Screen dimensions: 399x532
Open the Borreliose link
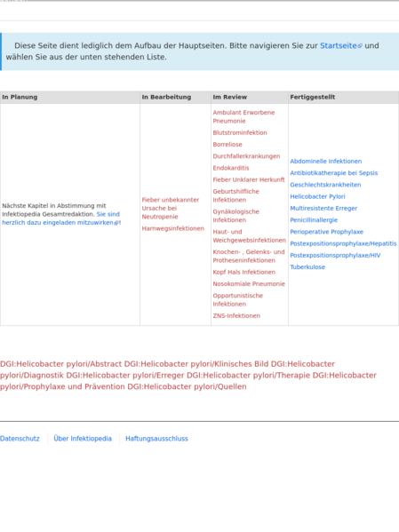pyautogui.click(x=227, y=144)
